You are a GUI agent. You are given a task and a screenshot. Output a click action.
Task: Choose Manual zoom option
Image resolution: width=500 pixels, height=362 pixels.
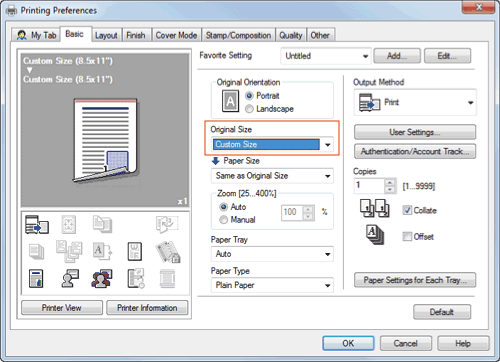tap(237, 220)
